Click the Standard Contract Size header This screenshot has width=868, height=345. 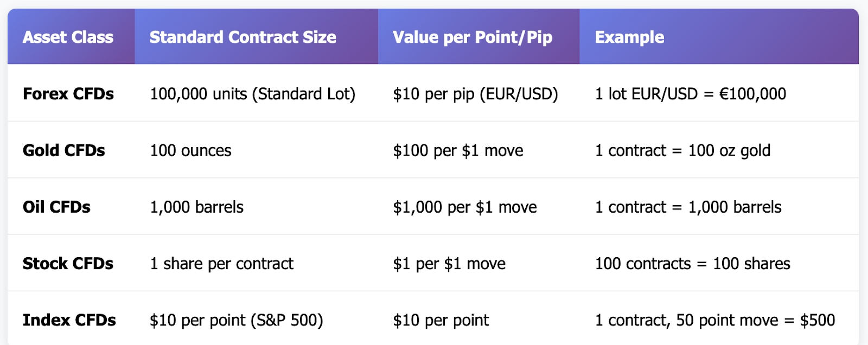point(242,37)
